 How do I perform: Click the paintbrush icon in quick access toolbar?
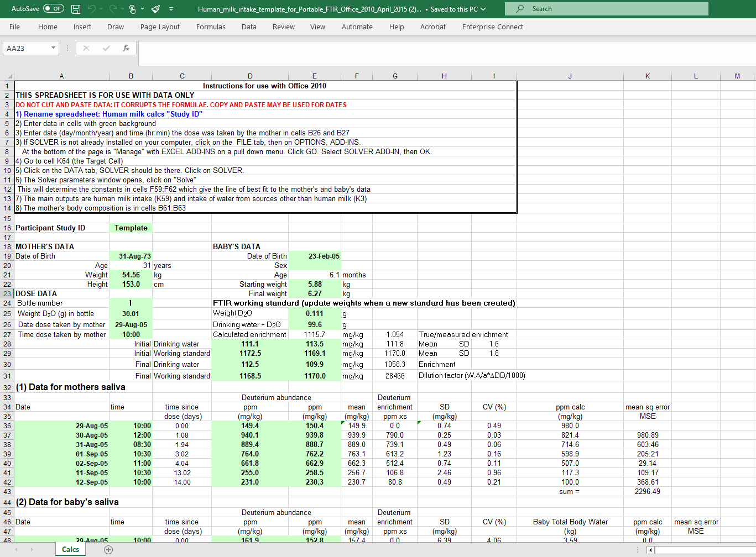[x=156, y=9]
